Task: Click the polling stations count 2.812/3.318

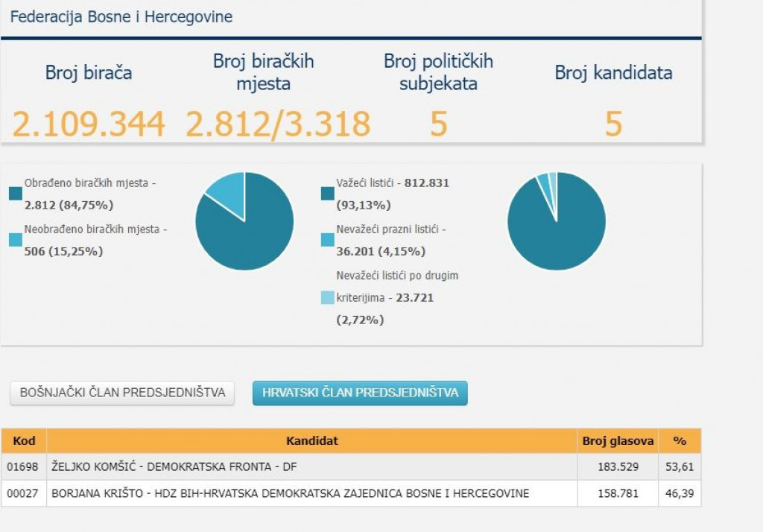Action: coord(277,124)
